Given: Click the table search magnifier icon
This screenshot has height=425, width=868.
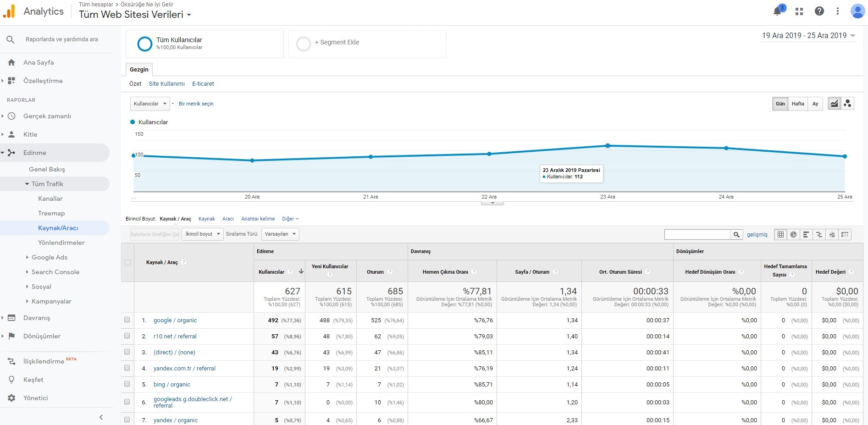Looking at the screenshot, I should click(x=736, y=234).
